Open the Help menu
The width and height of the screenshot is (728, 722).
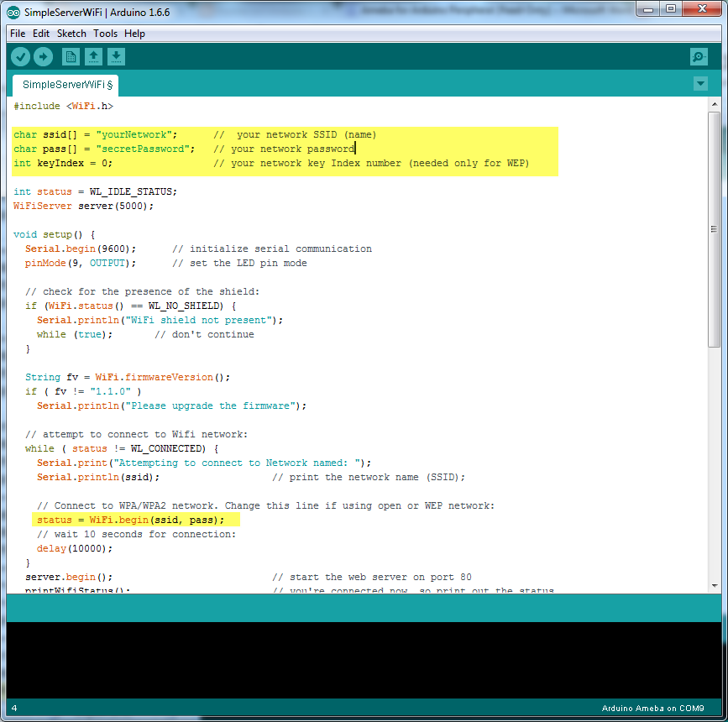tap(134, 34)
